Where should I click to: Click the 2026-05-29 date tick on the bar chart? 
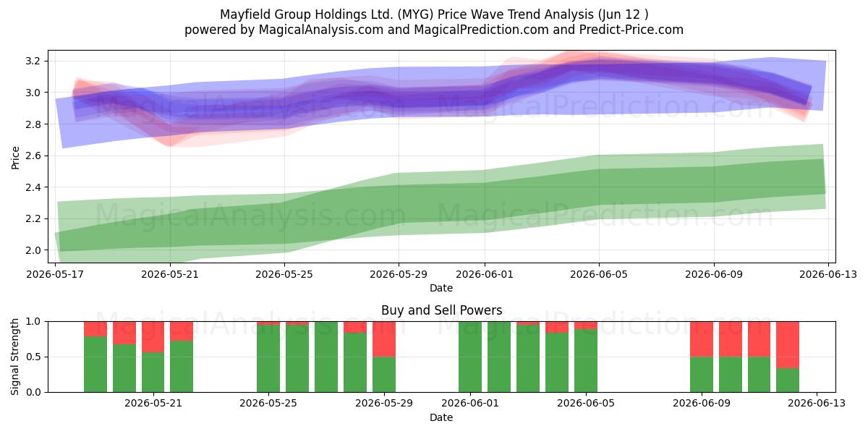click(x=383, y=404)
